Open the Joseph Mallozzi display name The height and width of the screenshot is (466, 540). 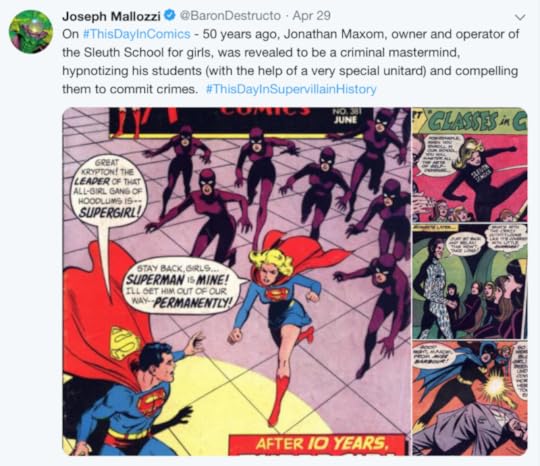pos(111,16)
